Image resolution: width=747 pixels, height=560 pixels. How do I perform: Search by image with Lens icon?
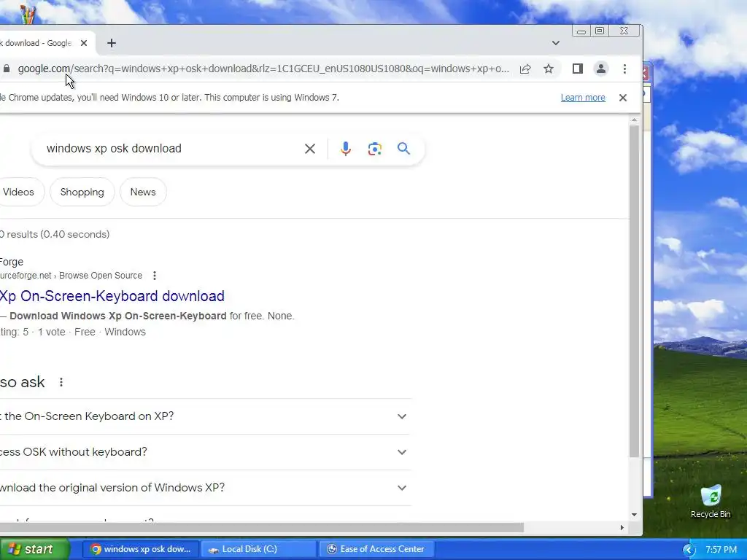pyautogui.click(x=375, y=149)
